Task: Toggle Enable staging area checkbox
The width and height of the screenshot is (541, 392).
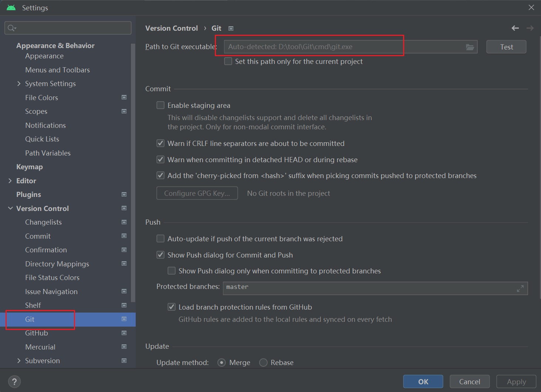Action: click(160, 105)
